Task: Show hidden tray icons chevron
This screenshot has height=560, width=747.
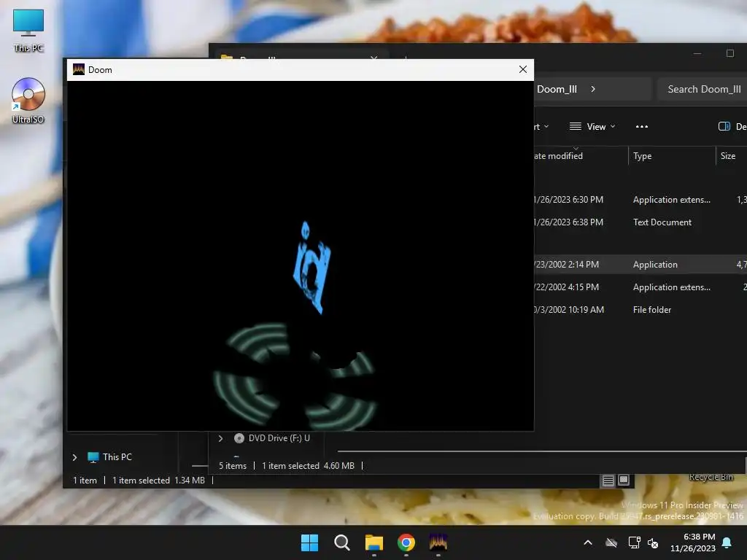Action: (588, 542)
